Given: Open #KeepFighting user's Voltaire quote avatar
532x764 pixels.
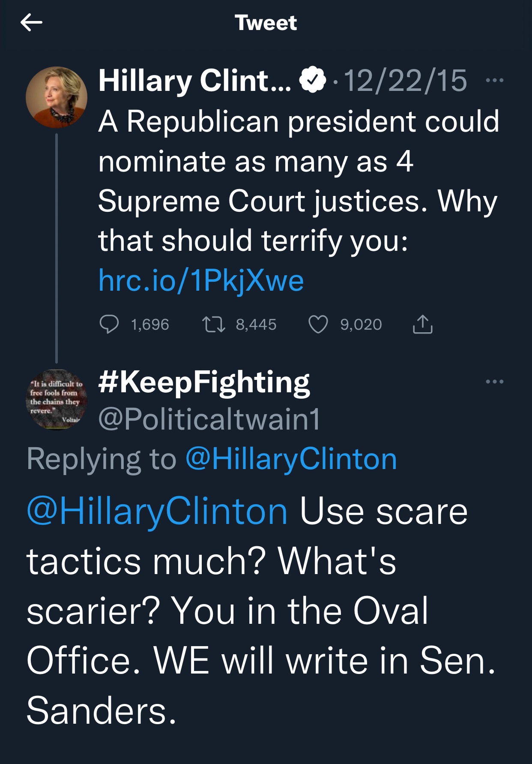Looking at the screenshot, I should [57, 399].
